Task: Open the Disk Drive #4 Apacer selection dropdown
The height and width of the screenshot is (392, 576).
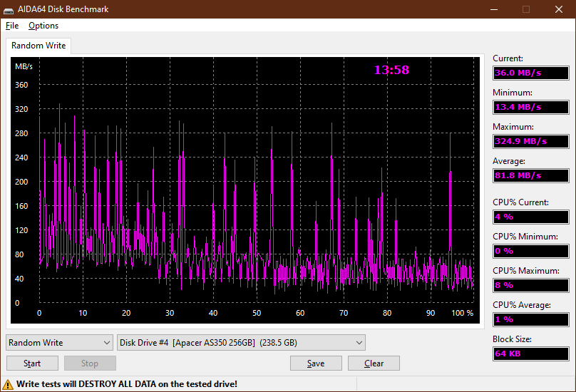Action: tap(241, 343)
